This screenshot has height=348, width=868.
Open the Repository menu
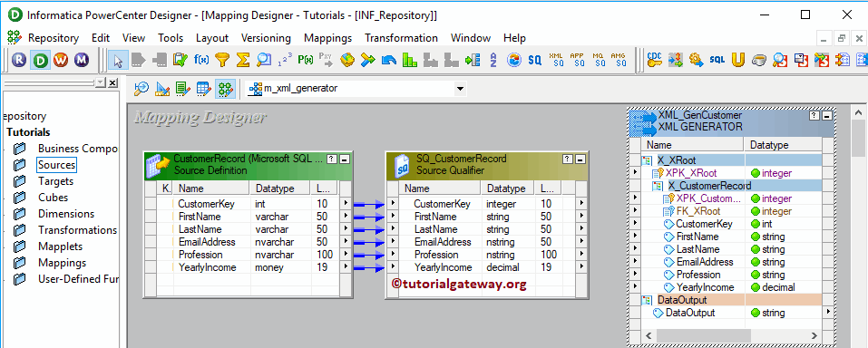coord(54,38)
